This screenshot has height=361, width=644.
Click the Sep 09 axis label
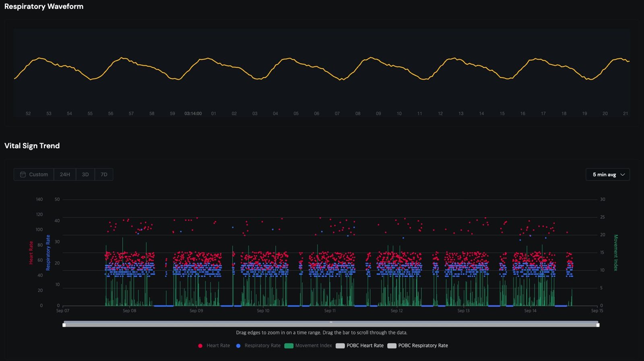(x=196, y=311)
